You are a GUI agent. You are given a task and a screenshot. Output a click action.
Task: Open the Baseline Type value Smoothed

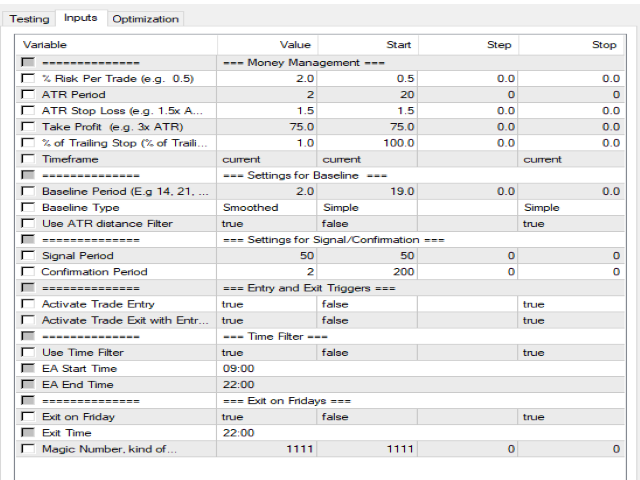click(x=250, y=207)
